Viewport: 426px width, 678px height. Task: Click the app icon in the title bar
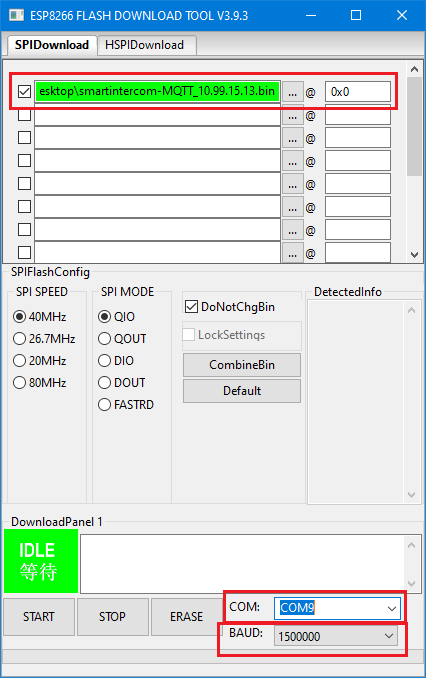click(x=16, y=16)
